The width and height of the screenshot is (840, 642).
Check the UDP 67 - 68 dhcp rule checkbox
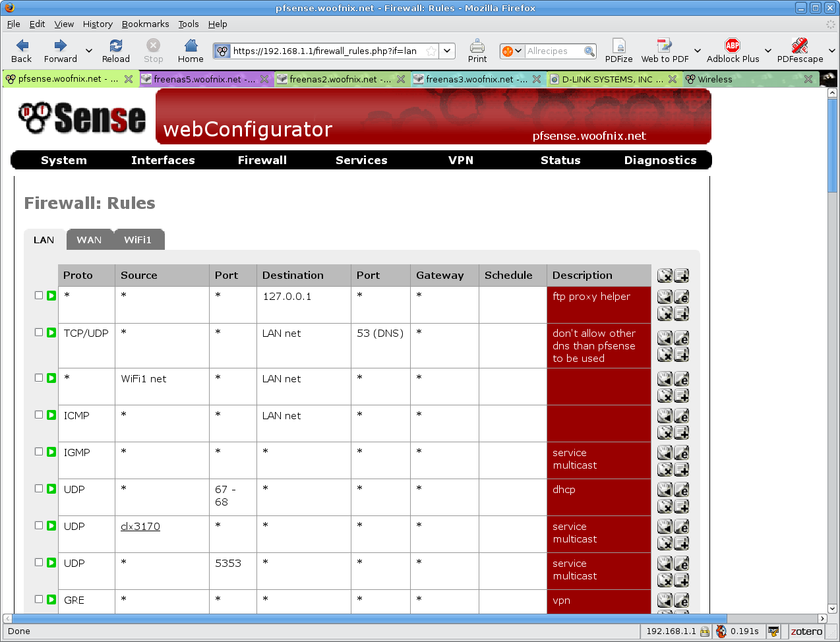click(39, 488)
